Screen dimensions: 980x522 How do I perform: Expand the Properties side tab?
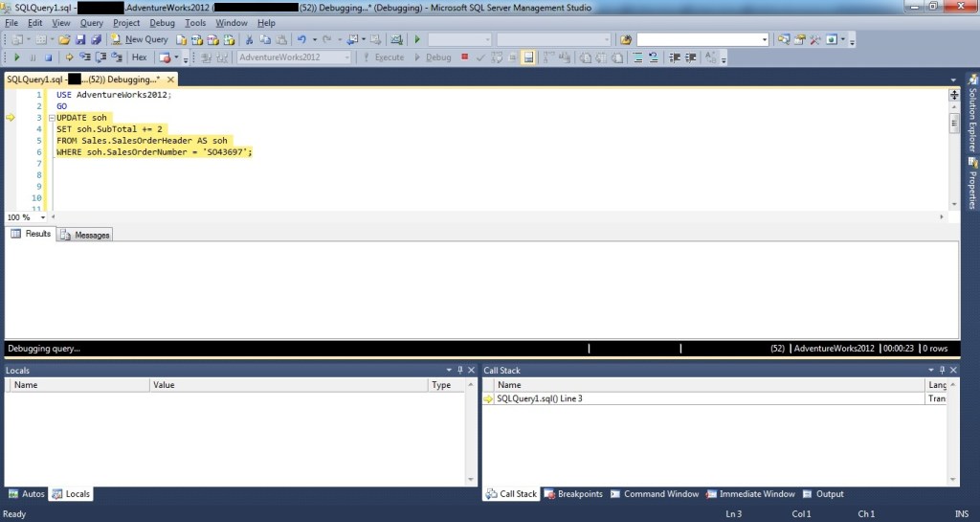coord(972,183)
